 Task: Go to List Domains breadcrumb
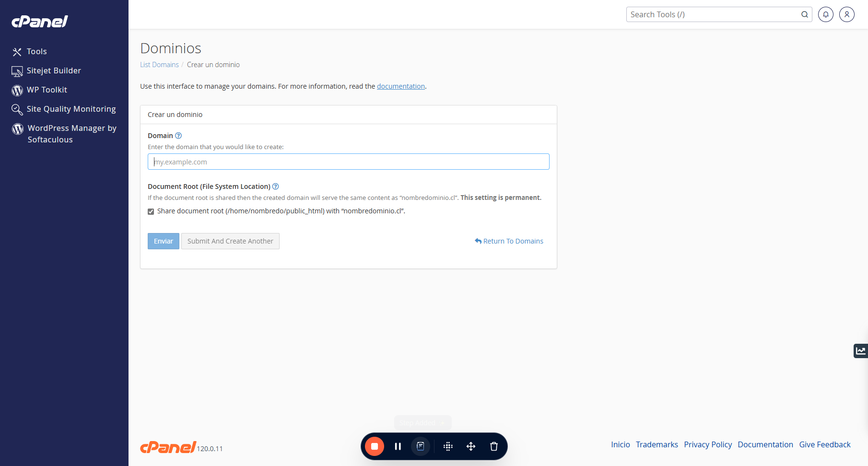[159, 65]
